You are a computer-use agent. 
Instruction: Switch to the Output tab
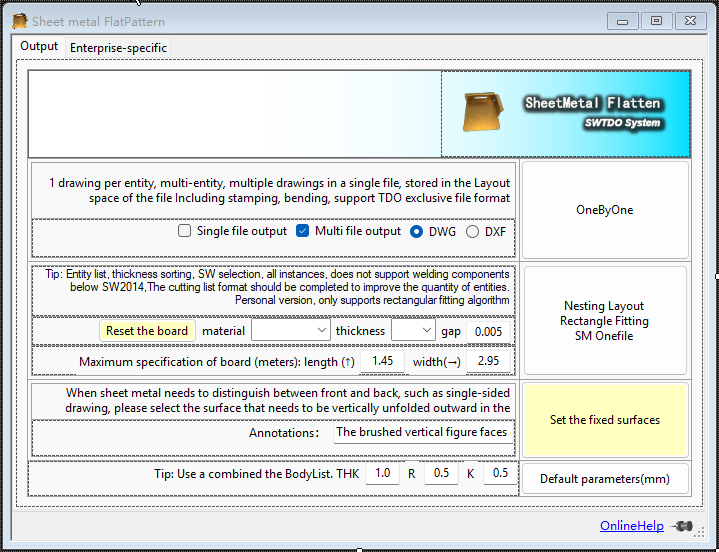[x=39, y=47]
